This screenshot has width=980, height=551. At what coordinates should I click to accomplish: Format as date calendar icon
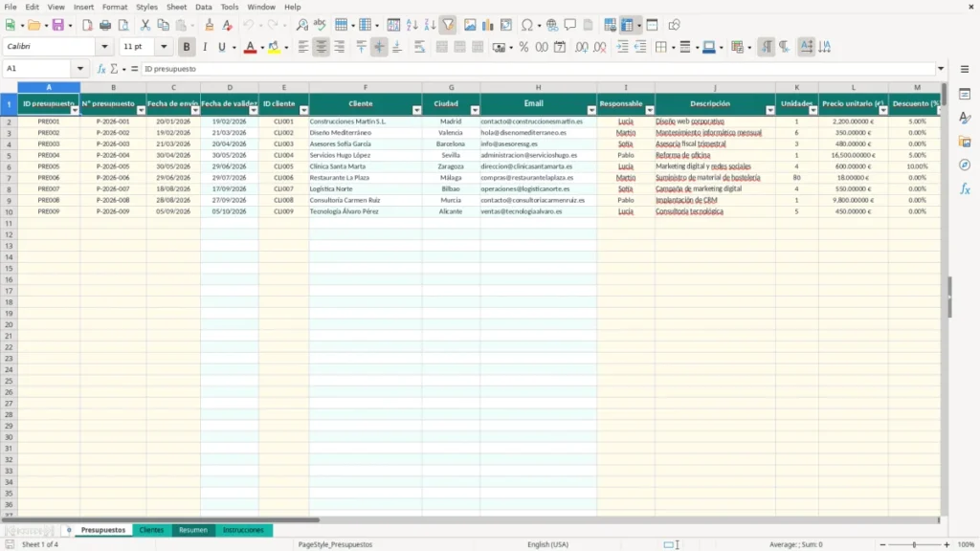(560, 47)
